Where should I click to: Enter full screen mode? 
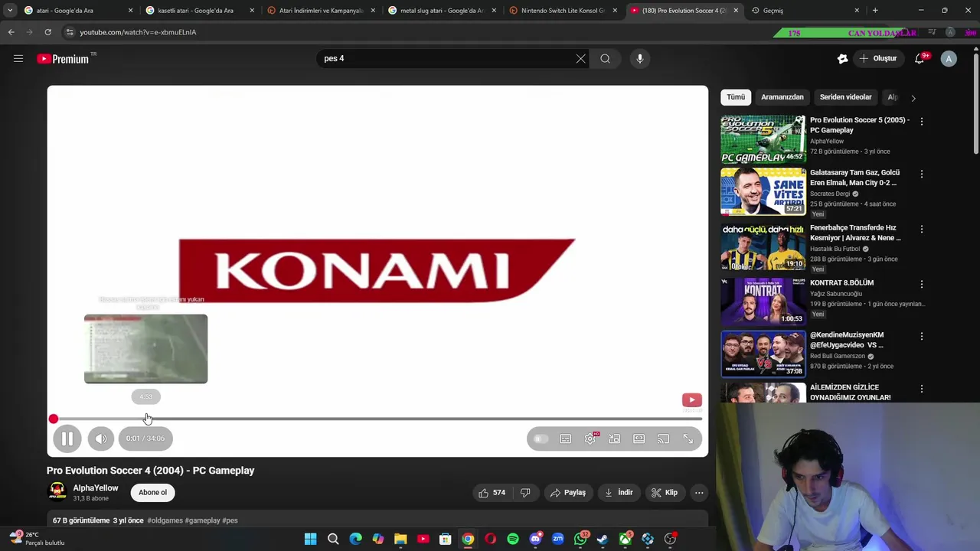[688, 439]
